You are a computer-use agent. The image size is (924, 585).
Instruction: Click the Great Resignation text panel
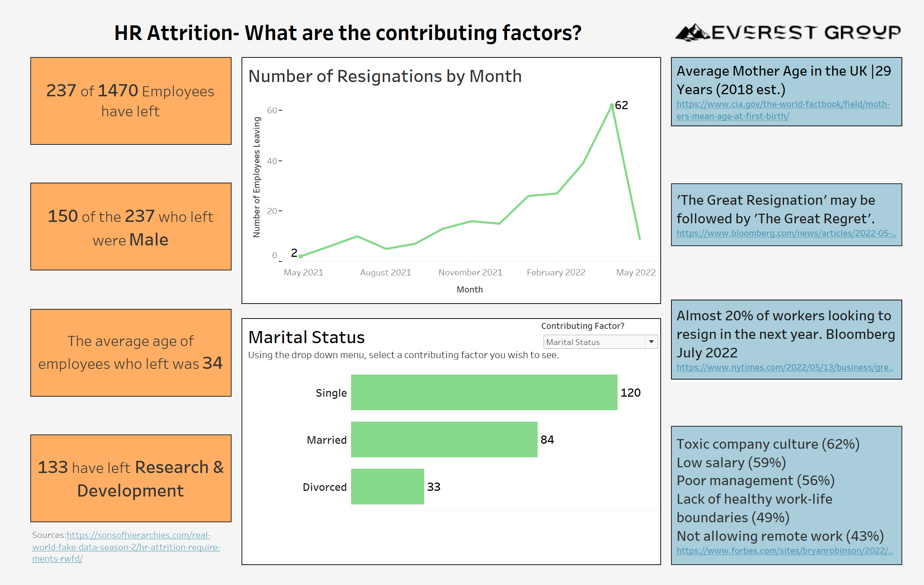pos(786,209)
